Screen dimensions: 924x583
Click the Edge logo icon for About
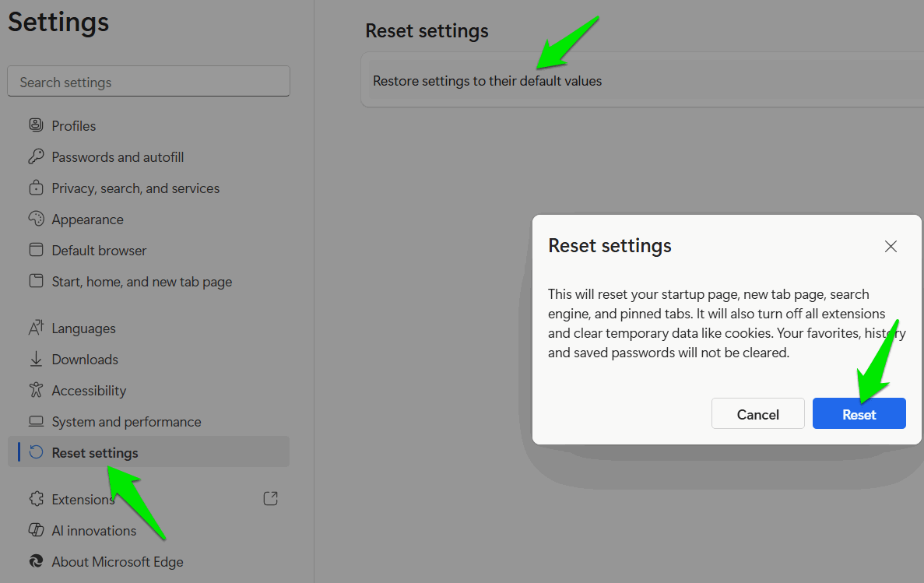tap(36, 561)
